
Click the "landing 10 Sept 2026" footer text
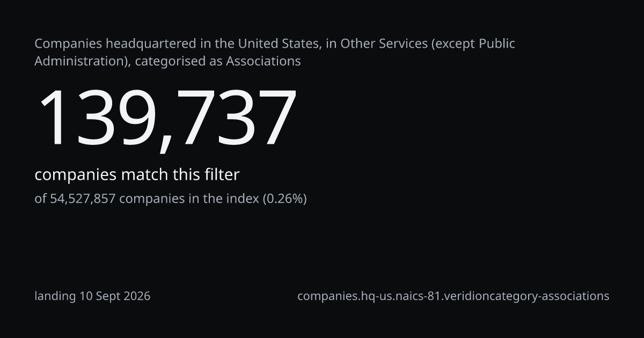(x=92, y=296)
